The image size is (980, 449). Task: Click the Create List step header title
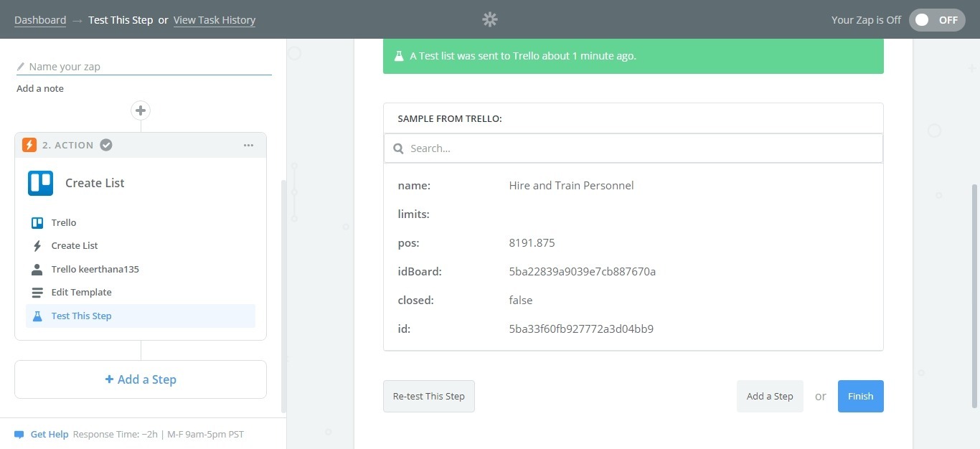coord(95,183)
